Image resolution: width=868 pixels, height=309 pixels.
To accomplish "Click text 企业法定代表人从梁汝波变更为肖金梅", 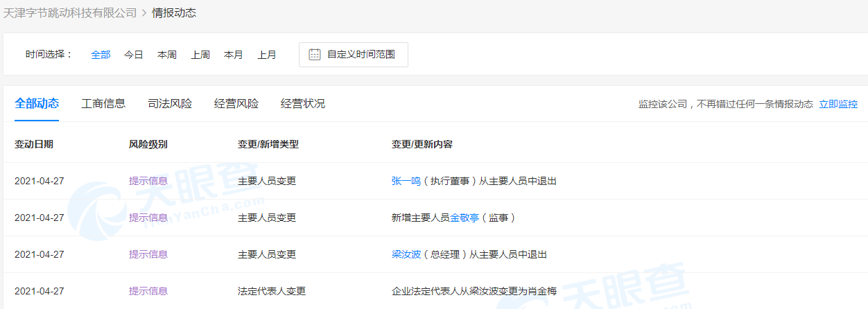I will [x=474, y=291].
